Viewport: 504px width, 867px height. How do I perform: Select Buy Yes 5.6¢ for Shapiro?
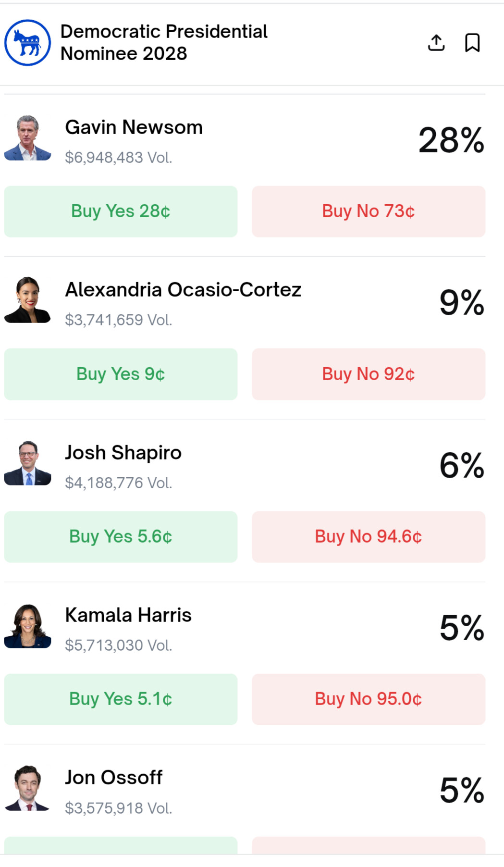121,536
